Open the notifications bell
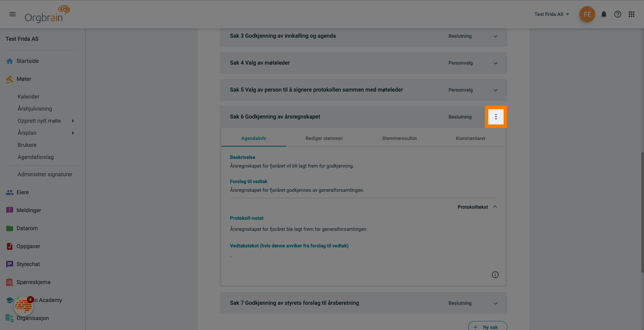The width and height of the screenshot is (644, 330). (604, 14)
